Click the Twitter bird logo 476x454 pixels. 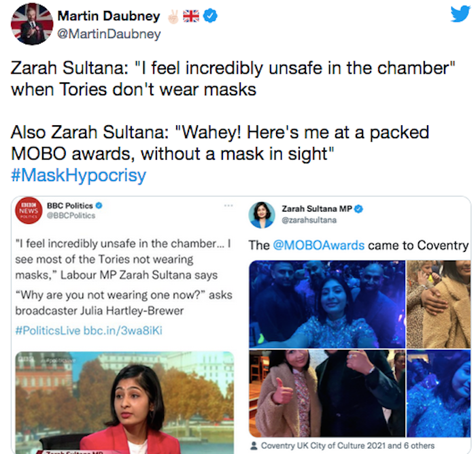(x=460, y=14)
